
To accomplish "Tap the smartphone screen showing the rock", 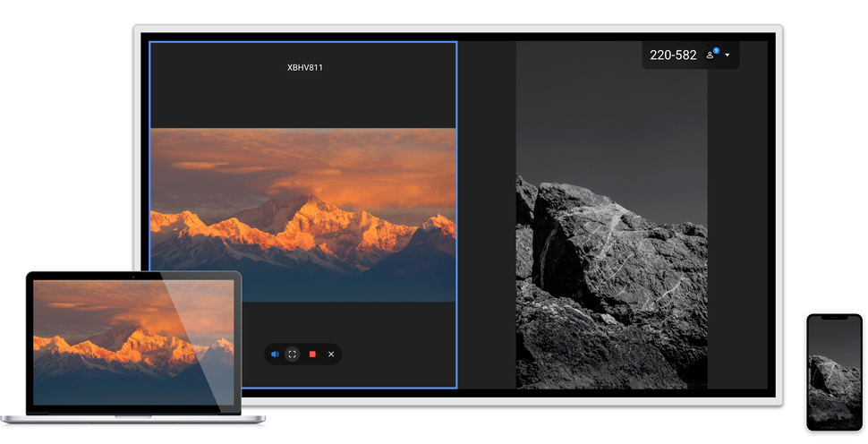I will [x=834, y=374].
